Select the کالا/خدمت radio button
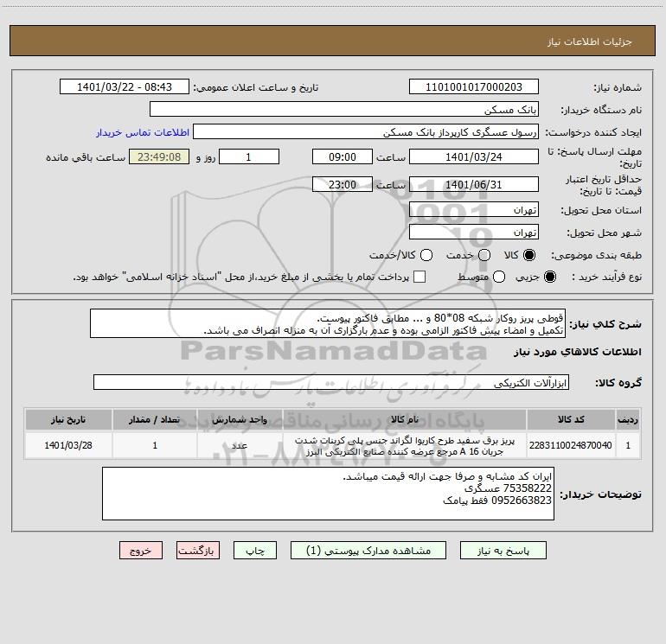Viewport: 666px width, 644px height. pyautogui.click(x=426, y=255)
